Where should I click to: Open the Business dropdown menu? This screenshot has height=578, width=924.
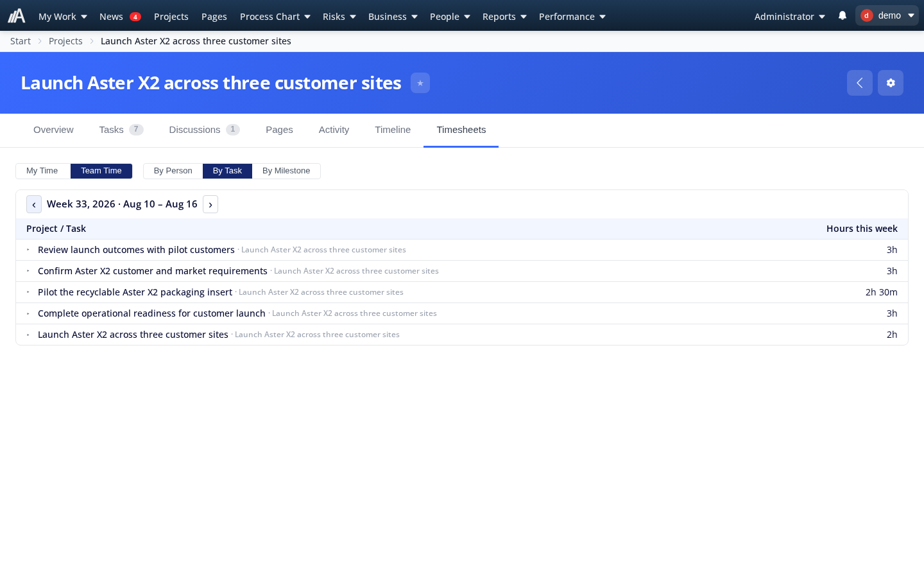coord(393,17)
